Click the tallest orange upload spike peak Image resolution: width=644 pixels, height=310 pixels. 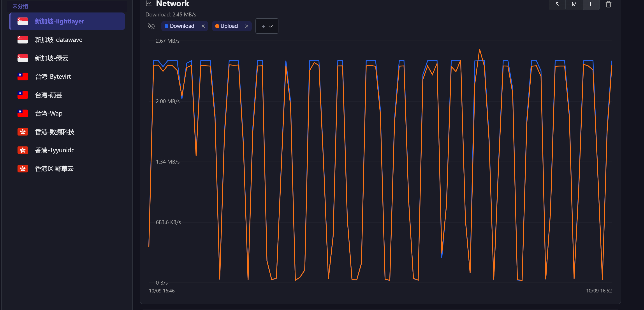click(x=479, y=50)
